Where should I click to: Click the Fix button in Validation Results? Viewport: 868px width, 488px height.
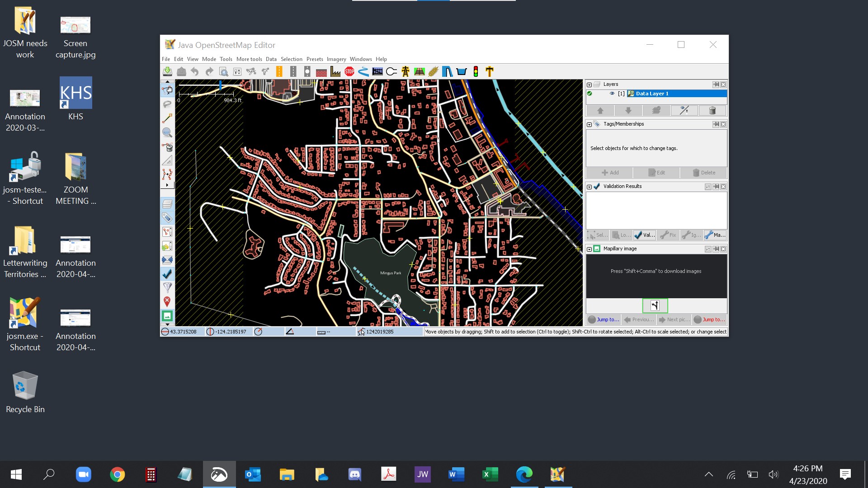point(668,235)
